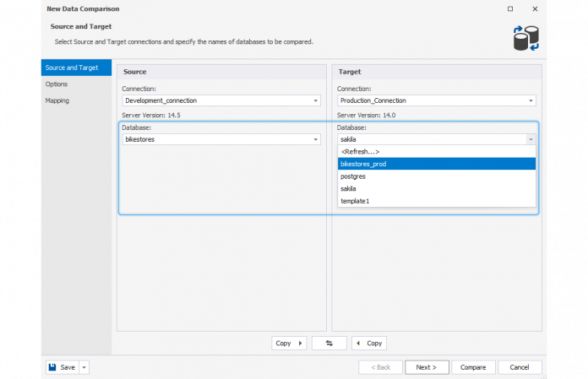Open the Mapping page
Screen dimensions: 588x379
pyautogui.click(x=57, y=100)
